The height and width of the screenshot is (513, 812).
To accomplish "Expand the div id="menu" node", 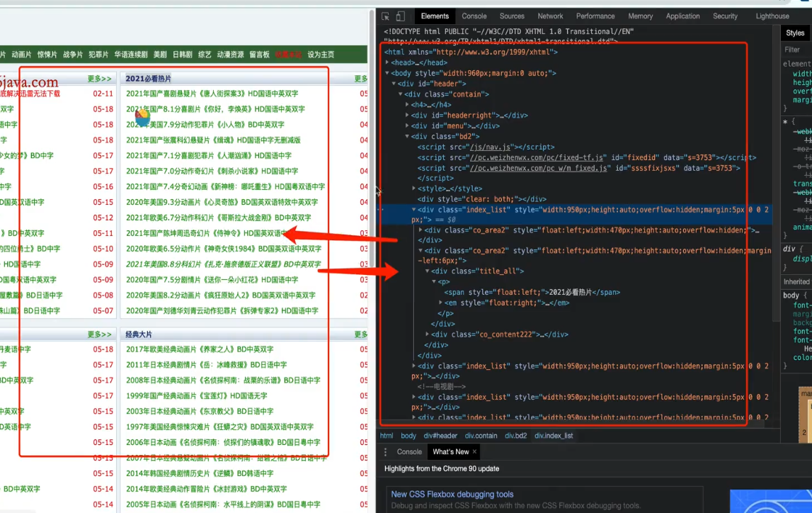I will pos(408,126).
